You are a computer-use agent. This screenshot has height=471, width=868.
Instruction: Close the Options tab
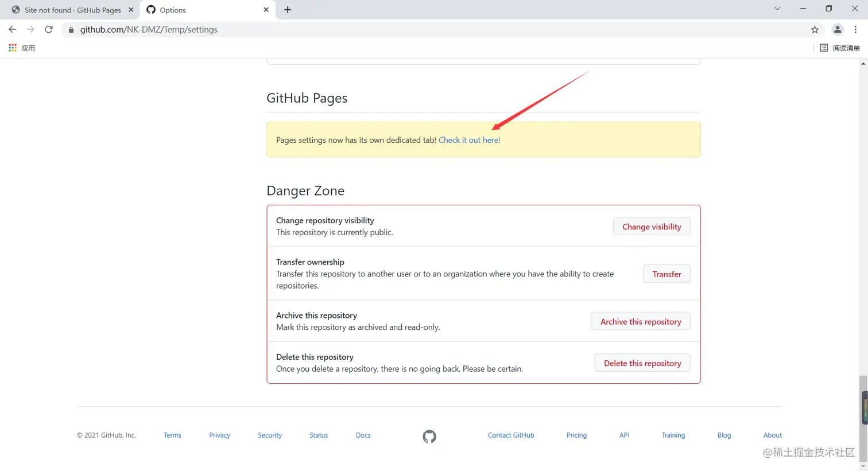tap(266, 10)
